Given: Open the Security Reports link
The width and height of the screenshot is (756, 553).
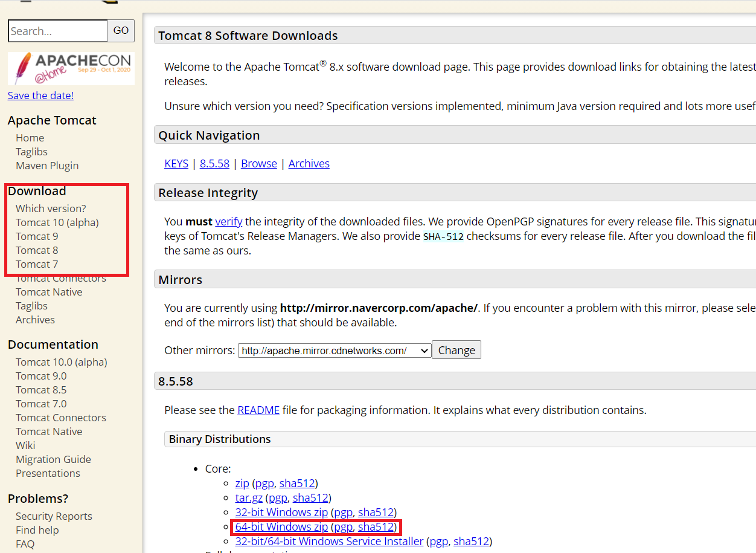Looking at the screenshot, I should click(54, 516).
